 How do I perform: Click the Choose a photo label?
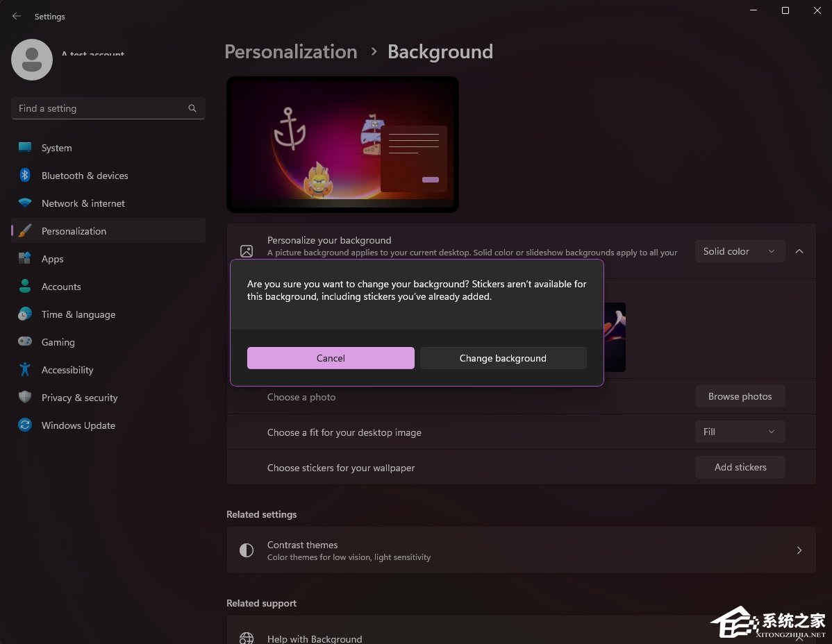pos(301,397)
